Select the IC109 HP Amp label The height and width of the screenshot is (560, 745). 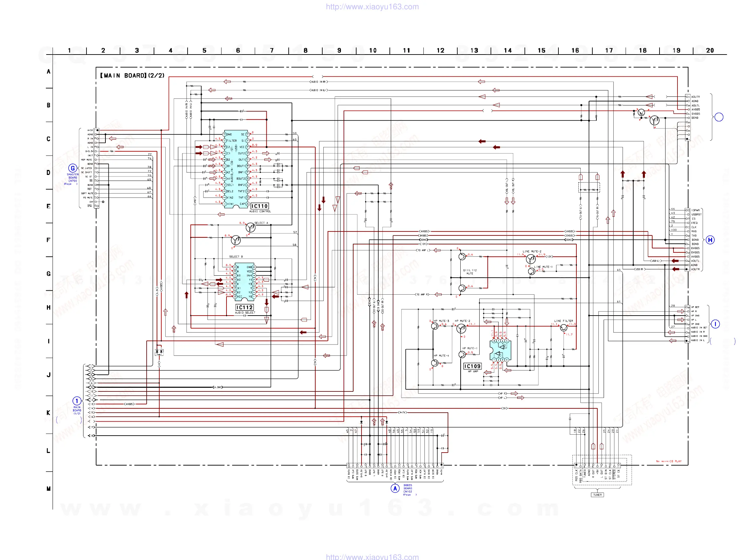472,366
